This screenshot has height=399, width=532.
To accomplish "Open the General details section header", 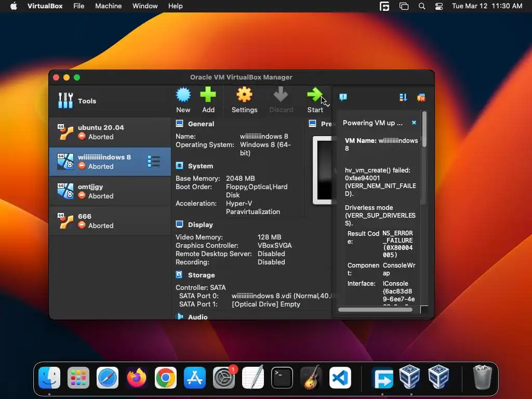I will point(201,124).
